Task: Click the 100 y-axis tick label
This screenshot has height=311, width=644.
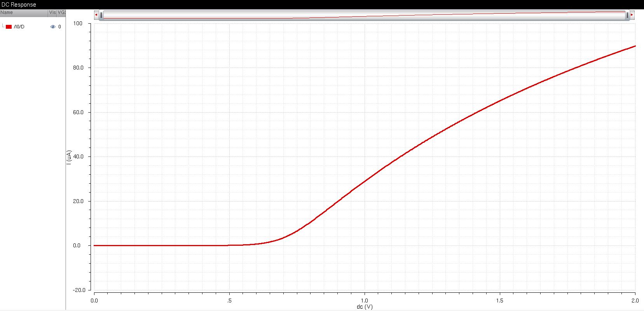Action: click(x=78, y=23)
